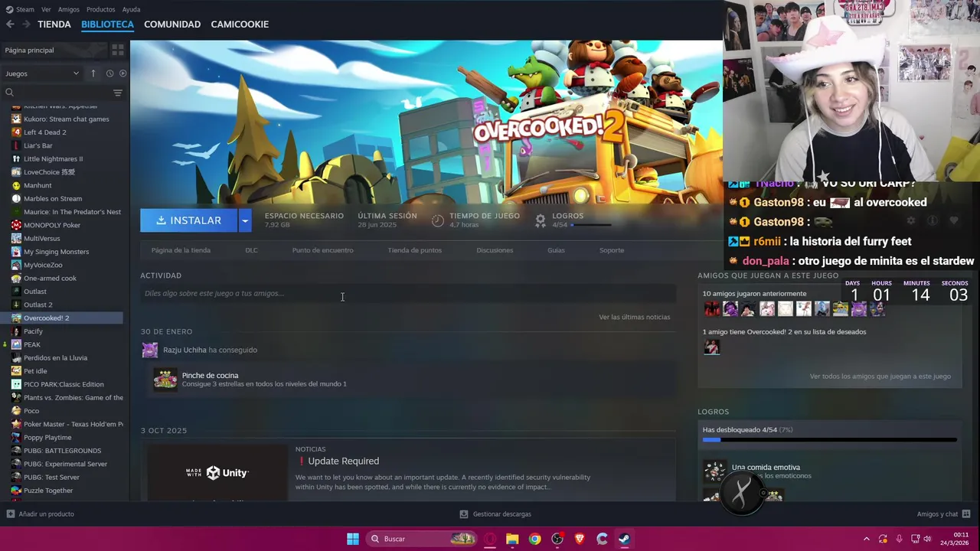
Task: Open the Amigos y chat icon
Action: click(x=966, y=514)
